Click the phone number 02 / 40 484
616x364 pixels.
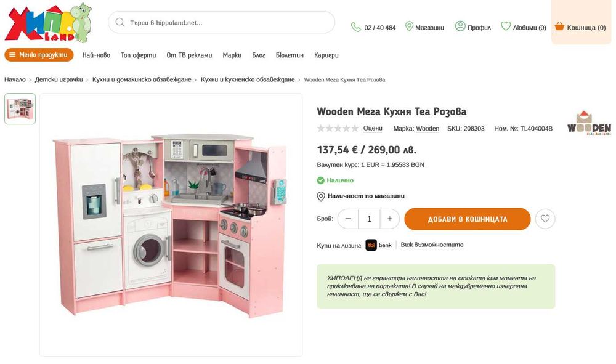(373, 28)
